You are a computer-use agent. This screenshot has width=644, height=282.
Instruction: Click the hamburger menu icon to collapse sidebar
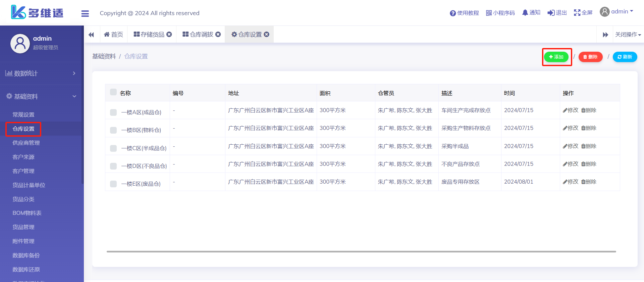pyautogui.click(x=85, y=13)
